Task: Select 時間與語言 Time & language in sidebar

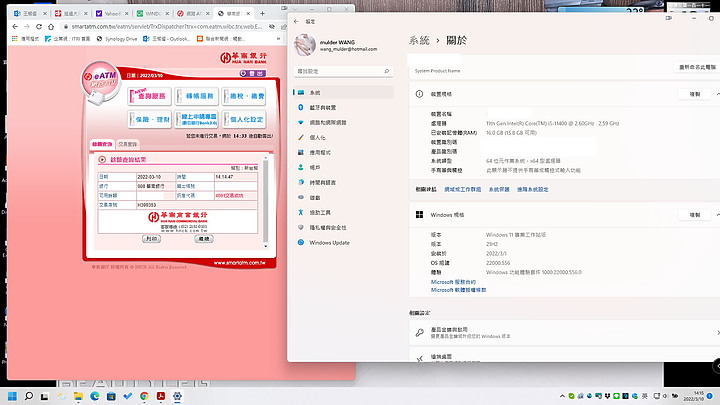Action: (x=343, y=182)
